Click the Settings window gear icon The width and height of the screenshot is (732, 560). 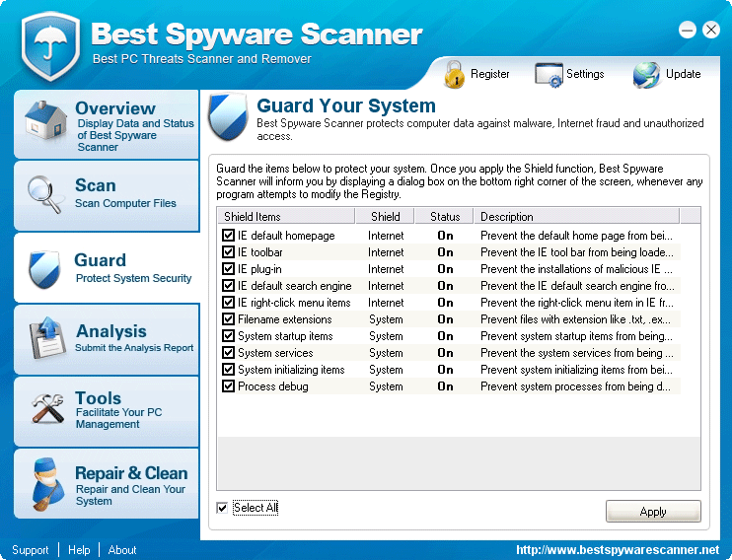pos(549,75)
